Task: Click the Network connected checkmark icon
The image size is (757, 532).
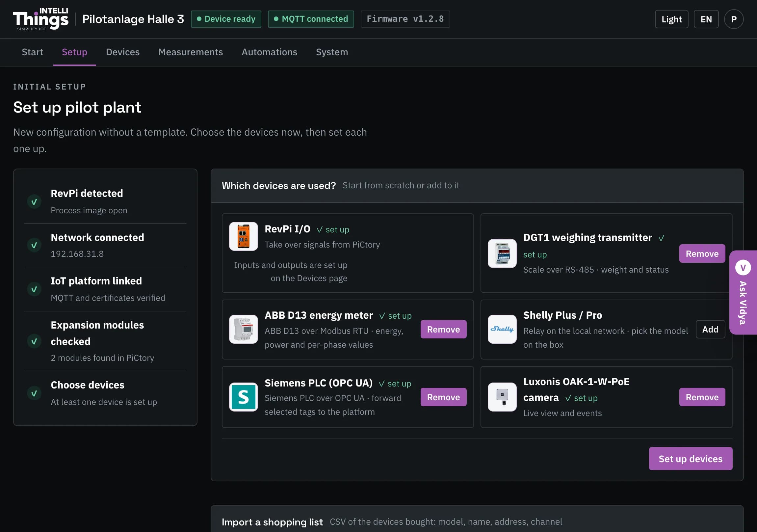Action: coord(34,245)
